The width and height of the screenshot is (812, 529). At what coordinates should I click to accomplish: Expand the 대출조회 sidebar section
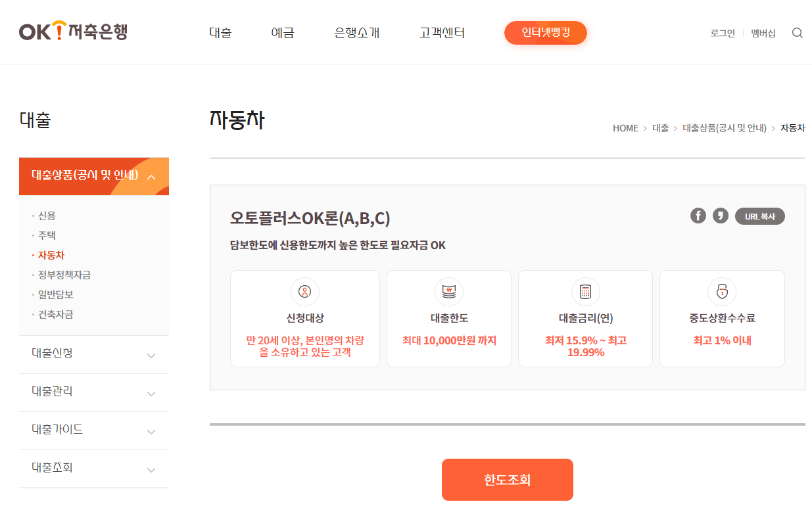[94, 469]
